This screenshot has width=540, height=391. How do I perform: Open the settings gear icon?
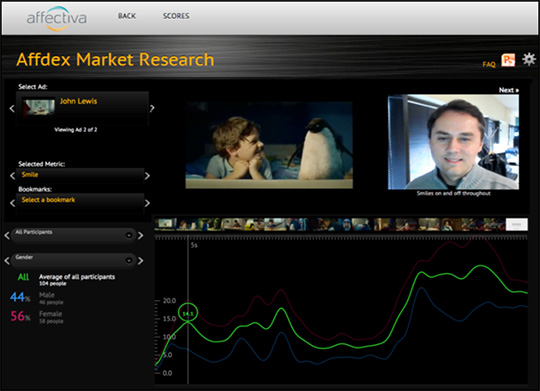point(529,59)
